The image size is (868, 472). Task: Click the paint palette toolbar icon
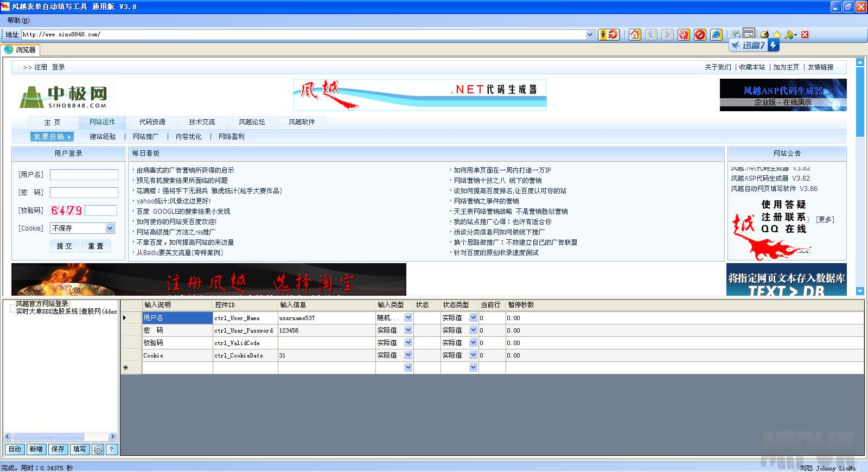click(x=764, y=35)
